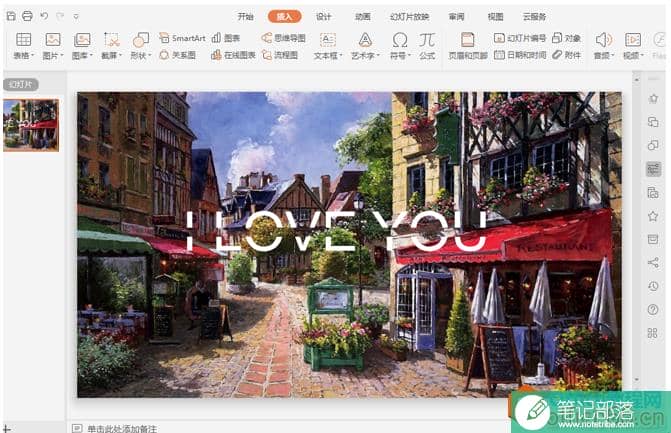Select slide 1 thumbnail
This screenshot has height=433, width=671.
31,125
